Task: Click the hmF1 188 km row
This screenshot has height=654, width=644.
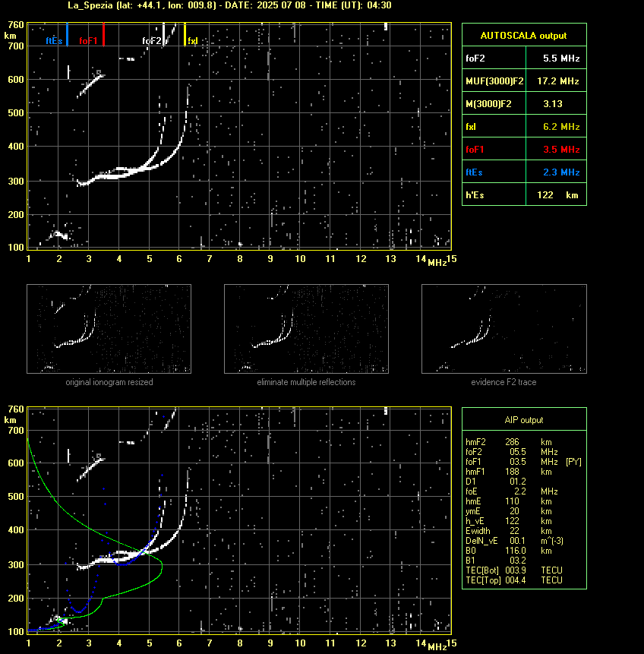Action: pyautogui.click(x=509, y=472)
